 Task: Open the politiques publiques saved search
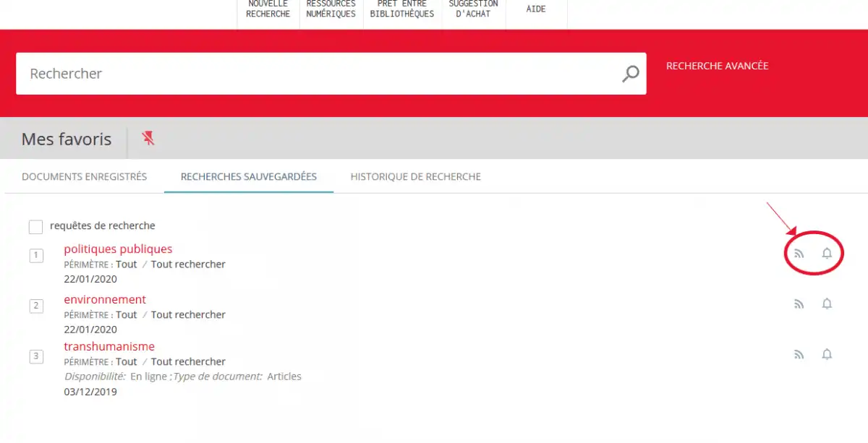[118, 249]
